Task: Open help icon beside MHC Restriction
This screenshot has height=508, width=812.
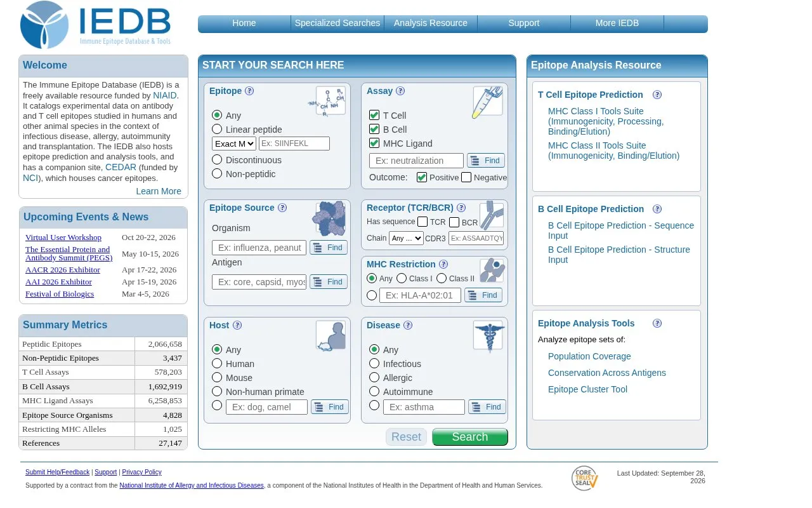Action: coord(443,264)
